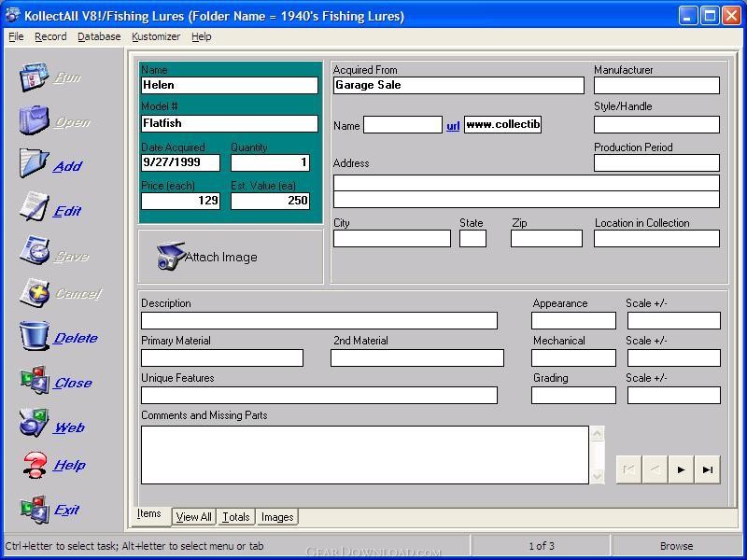Click the Attach Image scanner icon

[170, 256]
